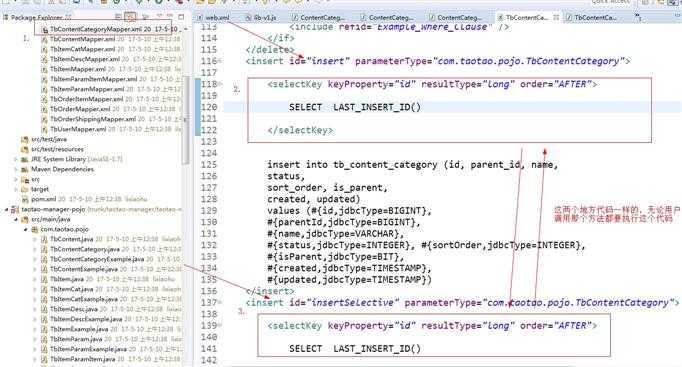Click the target folder icon

25,189
